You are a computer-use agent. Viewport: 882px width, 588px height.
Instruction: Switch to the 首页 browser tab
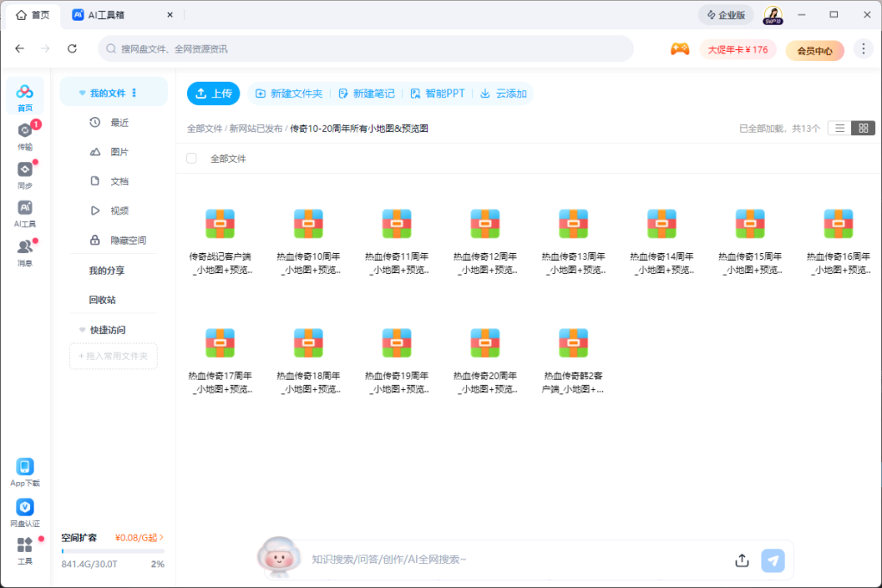coord(33,14)
